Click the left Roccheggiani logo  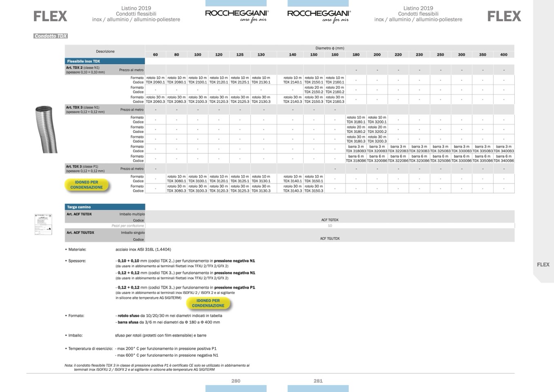(x=237, y=16)
